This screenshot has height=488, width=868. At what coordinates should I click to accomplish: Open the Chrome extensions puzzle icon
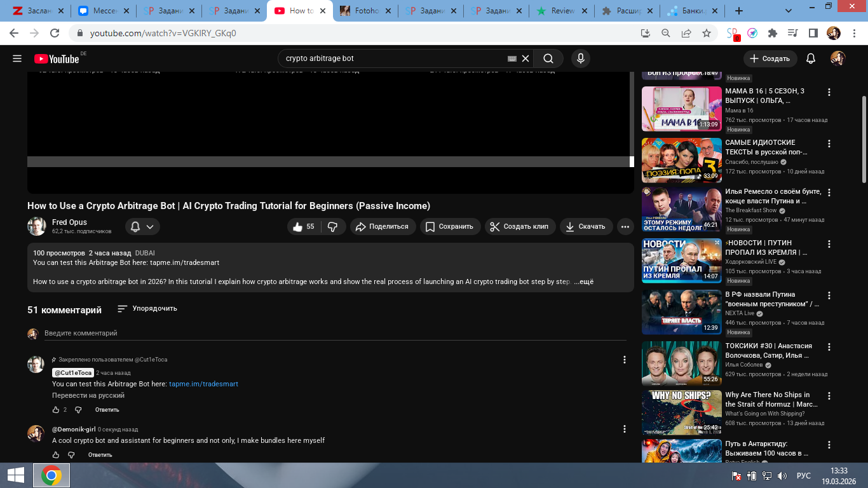pos(773,33)
